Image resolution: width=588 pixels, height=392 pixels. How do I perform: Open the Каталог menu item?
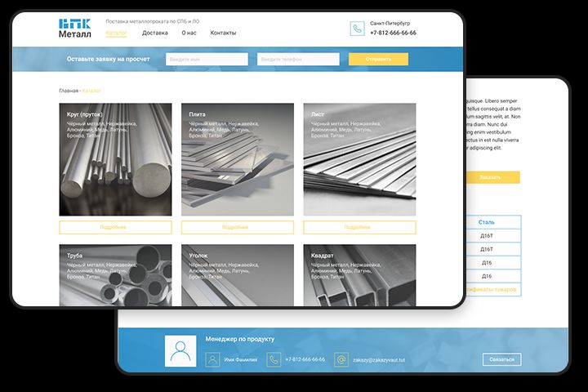116,33
